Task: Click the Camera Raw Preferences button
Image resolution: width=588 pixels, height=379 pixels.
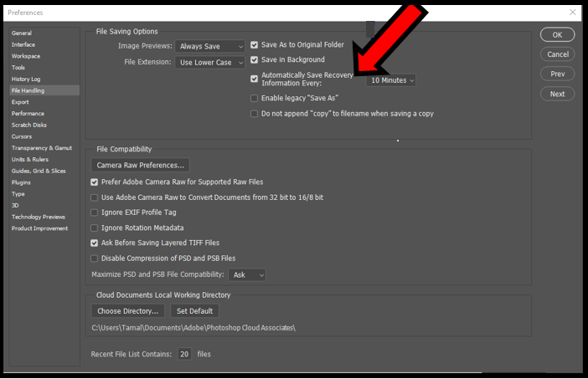Action: (x=140, y=165)
